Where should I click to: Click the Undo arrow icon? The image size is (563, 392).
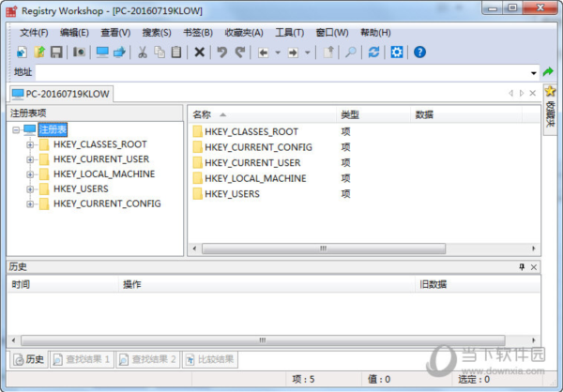click(222, 53)
